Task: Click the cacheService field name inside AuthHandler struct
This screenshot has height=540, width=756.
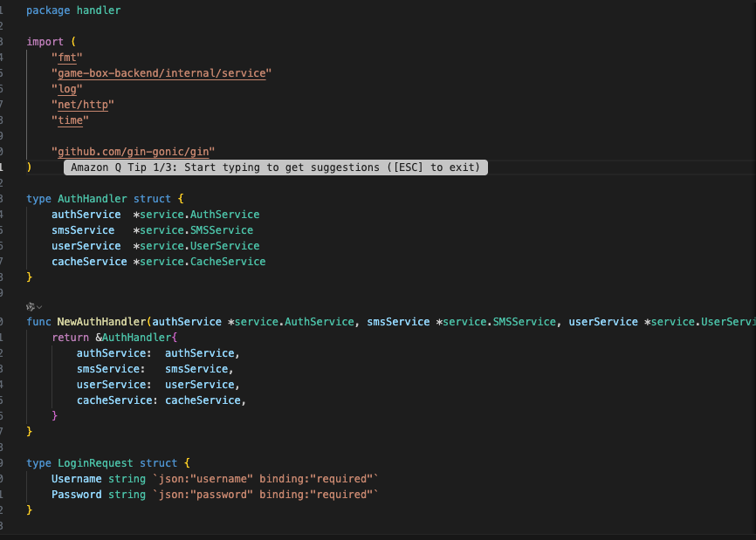Action: 89,262
